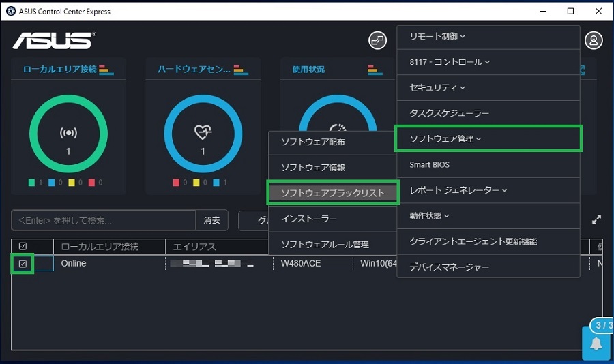Expand the device table with the diagonal arrows icon
Image resolution: width=614 pixels, height=364 pixels.
point(596,219)
